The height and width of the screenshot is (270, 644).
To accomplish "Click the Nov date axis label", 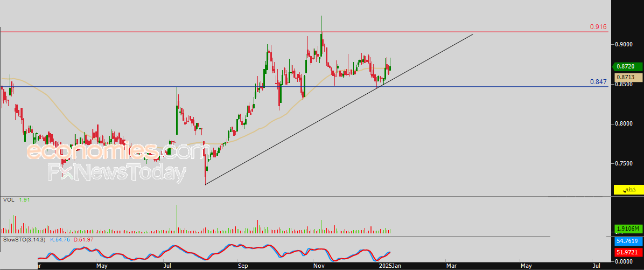I will click(319, 266).
